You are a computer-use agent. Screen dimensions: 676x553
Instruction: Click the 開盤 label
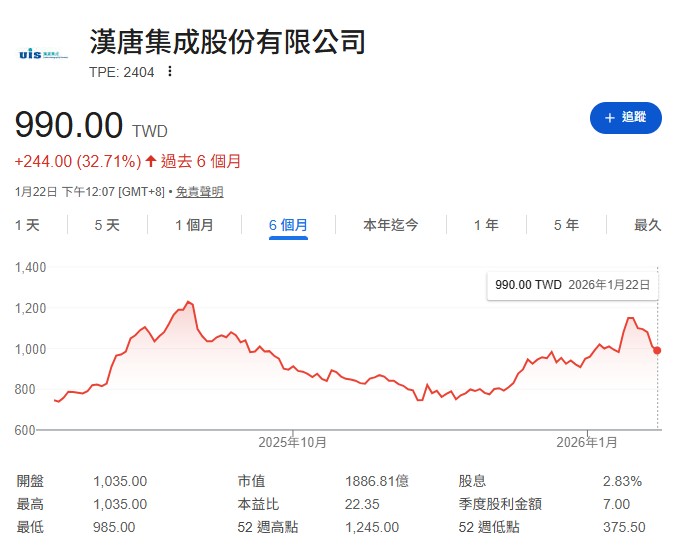30,481
